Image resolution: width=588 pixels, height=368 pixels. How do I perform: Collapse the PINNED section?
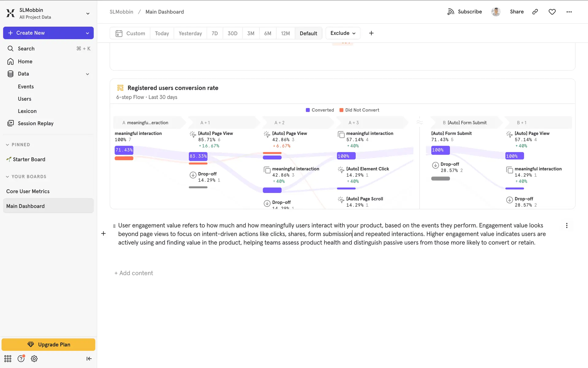[8, 145]
